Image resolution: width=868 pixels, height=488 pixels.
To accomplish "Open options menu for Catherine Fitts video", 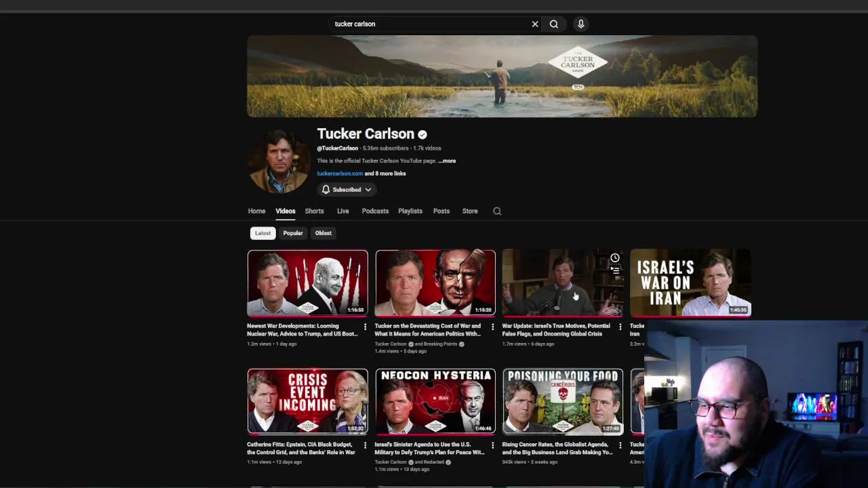I will (365, 445).
